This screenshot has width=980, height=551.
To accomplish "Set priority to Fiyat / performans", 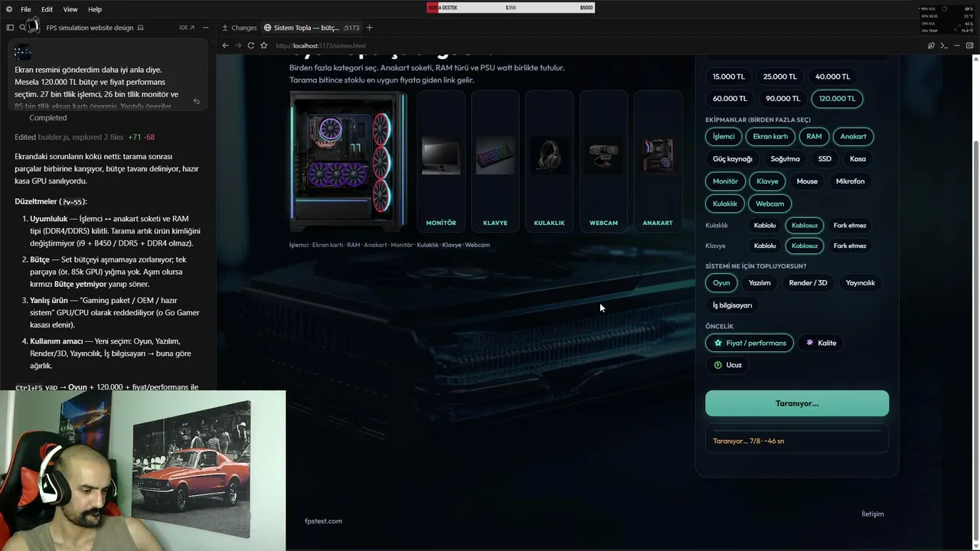I will [750, 343].
